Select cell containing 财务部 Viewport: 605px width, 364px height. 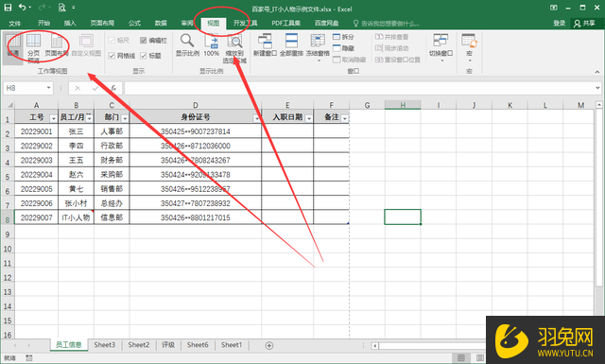coord(112,160)
